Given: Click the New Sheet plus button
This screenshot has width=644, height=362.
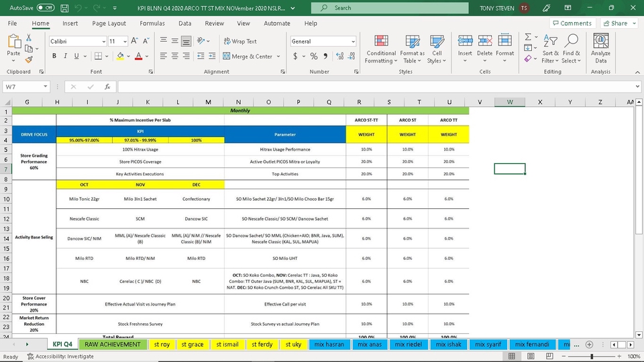Looking at the screenshot, I should 589,345.
